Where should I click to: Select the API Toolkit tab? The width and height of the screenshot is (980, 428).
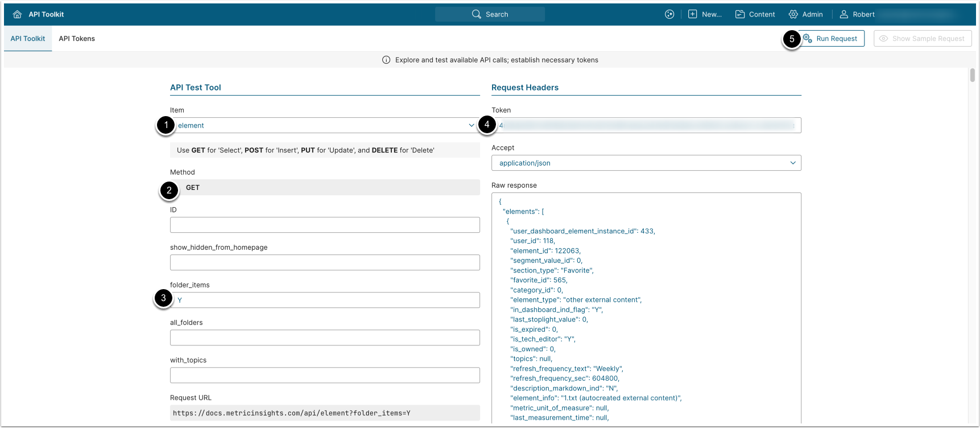28,39
